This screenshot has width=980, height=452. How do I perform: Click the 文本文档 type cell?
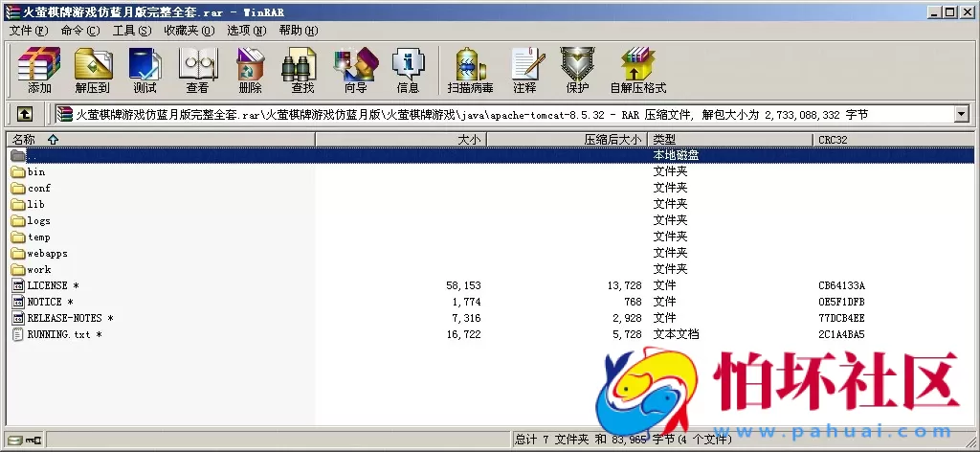click(x=676, y=334)
